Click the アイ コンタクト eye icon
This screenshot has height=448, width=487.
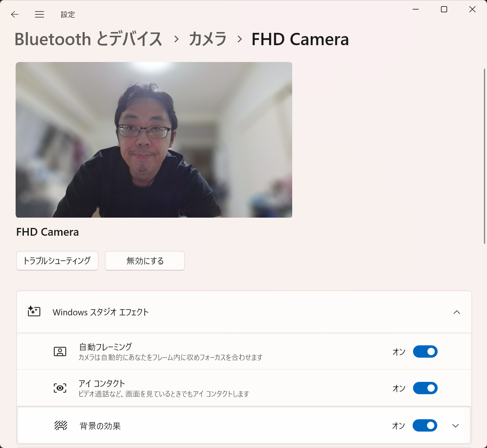(60, 388)
